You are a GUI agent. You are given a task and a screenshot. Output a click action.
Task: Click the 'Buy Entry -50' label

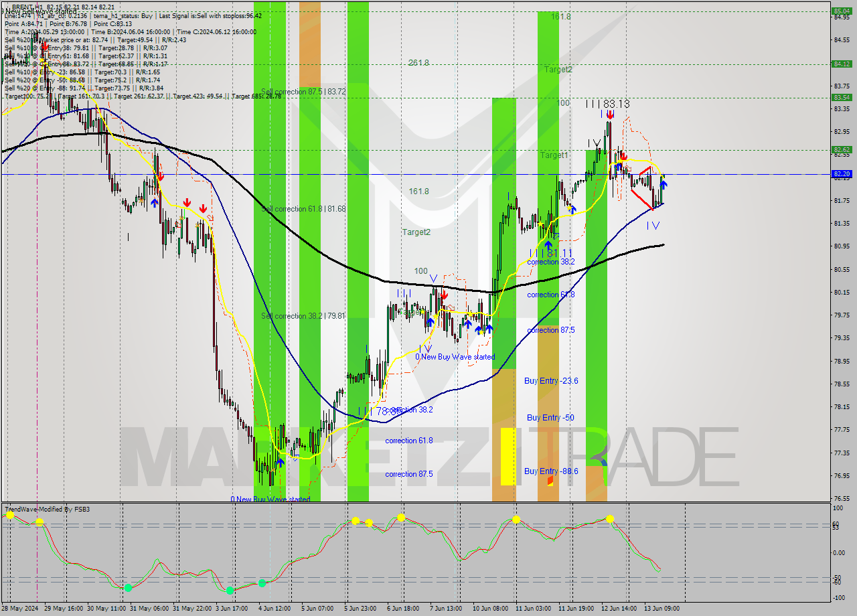click(x=550, y=417)
